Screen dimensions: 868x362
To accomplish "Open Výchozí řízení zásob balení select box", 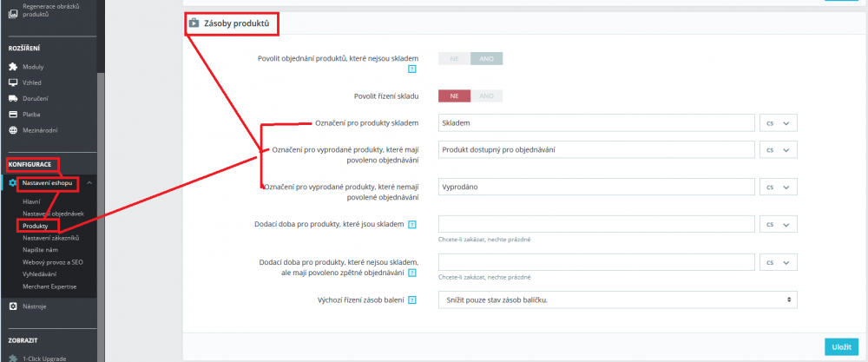I will [x=618, y=299].
